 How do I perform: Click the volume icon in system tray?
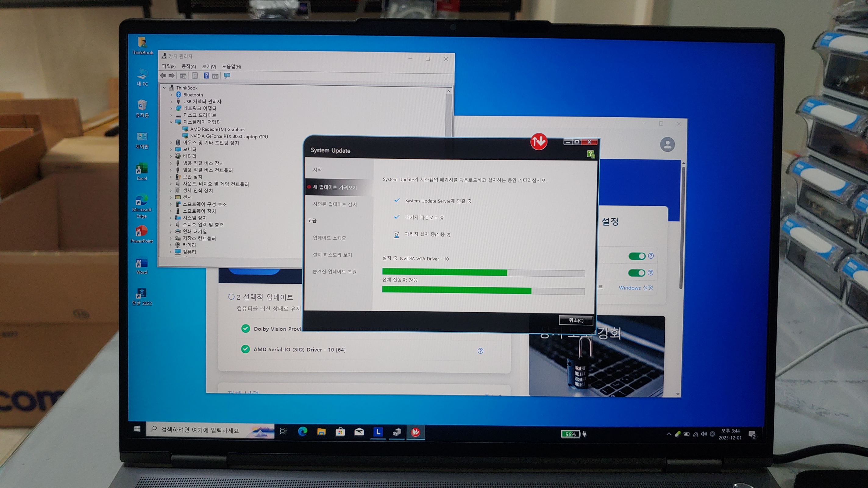[704, 434]
